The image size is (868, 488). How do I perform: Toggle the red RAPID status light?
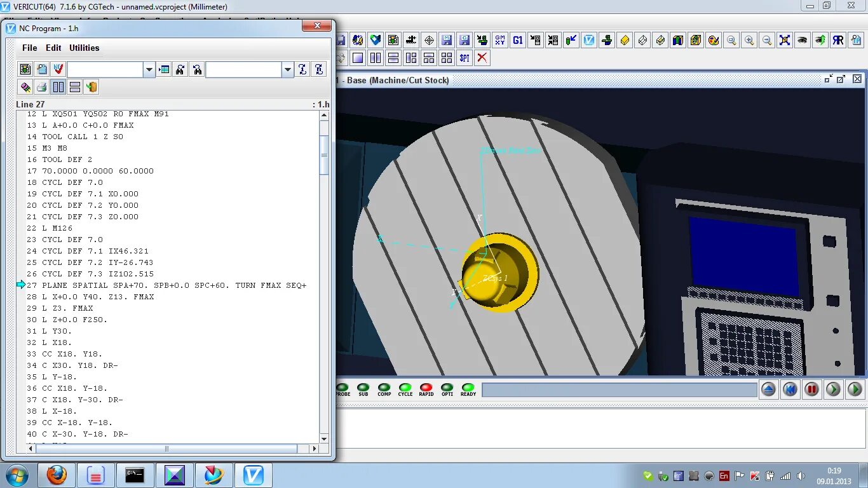pos(426,390)
